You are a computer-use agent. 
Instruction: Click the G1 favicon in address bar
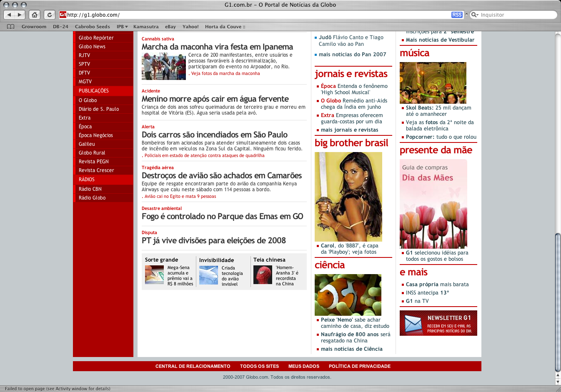point(63,15)
